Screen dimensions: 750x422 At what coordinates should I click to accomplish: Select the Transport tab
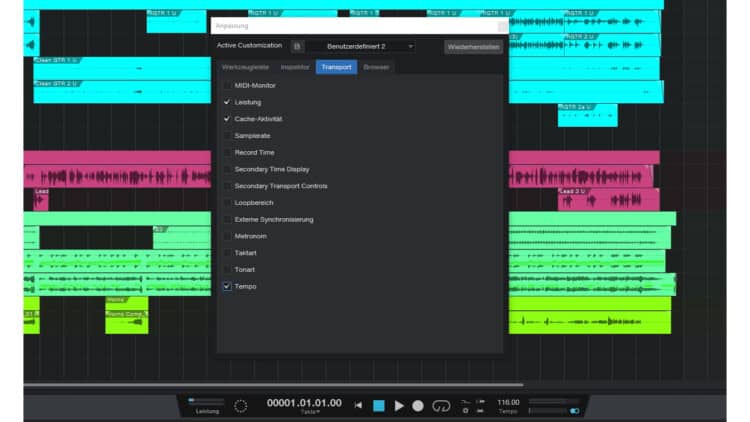click(336, 67)
